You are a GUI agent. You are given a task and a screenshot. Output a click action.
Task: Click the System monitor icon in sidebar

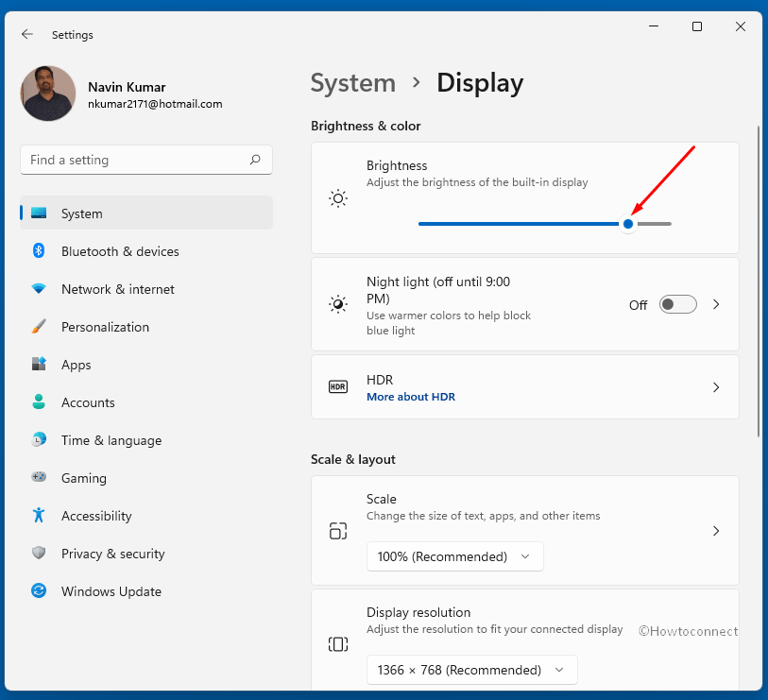click(x=39, y=213)
